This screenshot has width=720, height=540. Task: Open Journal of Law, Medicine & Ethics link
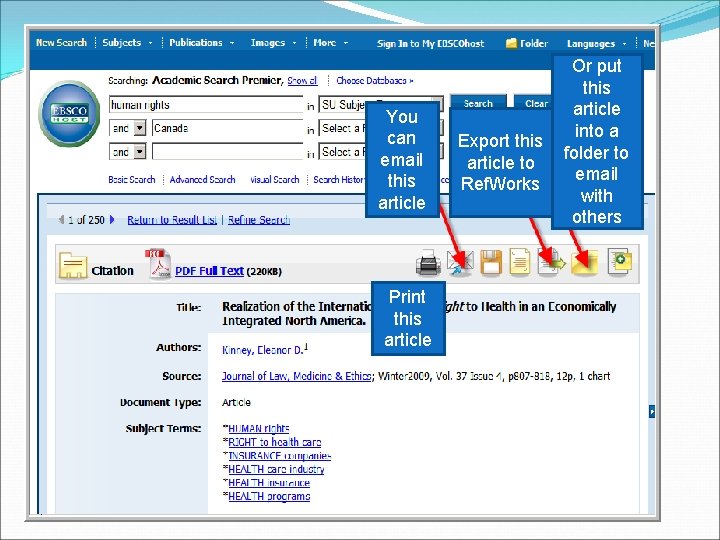click(x=296, y=376)
